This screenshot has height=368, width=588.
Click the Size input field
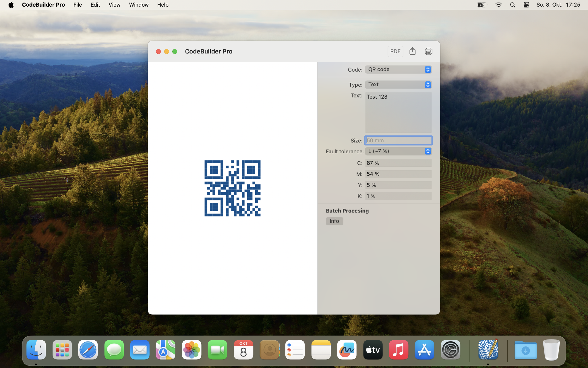[398, 140]
